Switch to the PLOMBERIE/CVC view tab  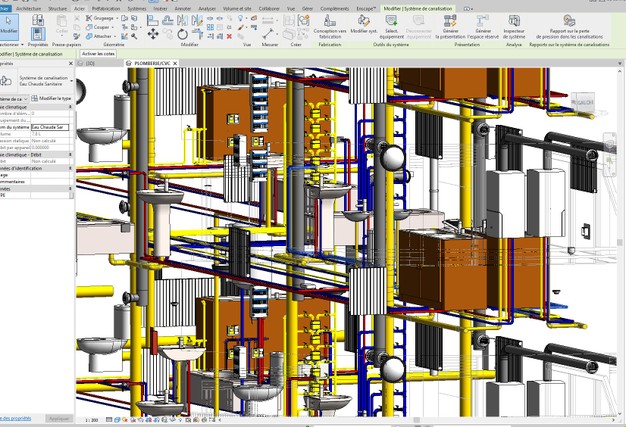tap(150, 62)
